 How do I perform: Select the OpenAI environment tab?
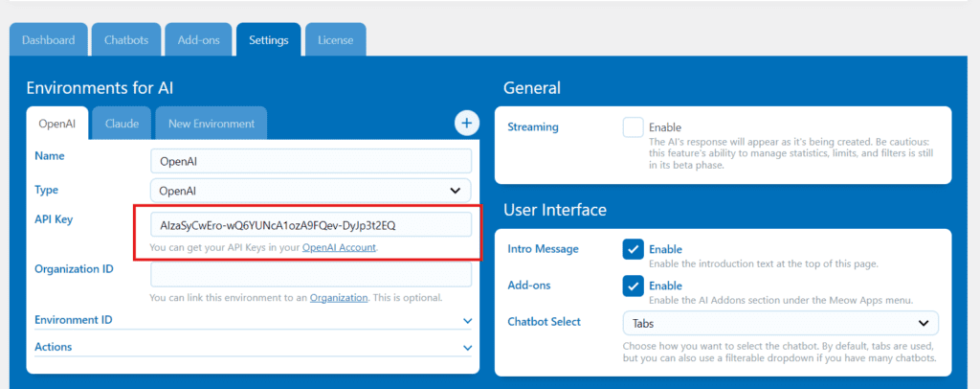[x=57, y=124]
